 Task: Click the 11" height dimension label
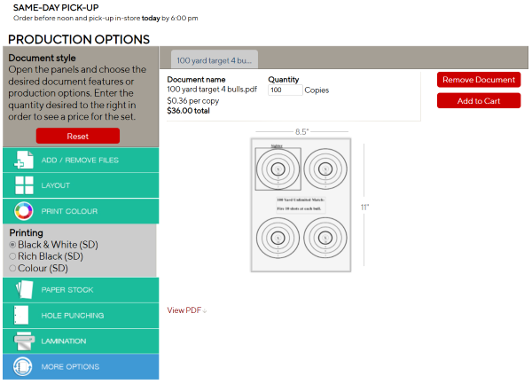click(x=364, y=207)
